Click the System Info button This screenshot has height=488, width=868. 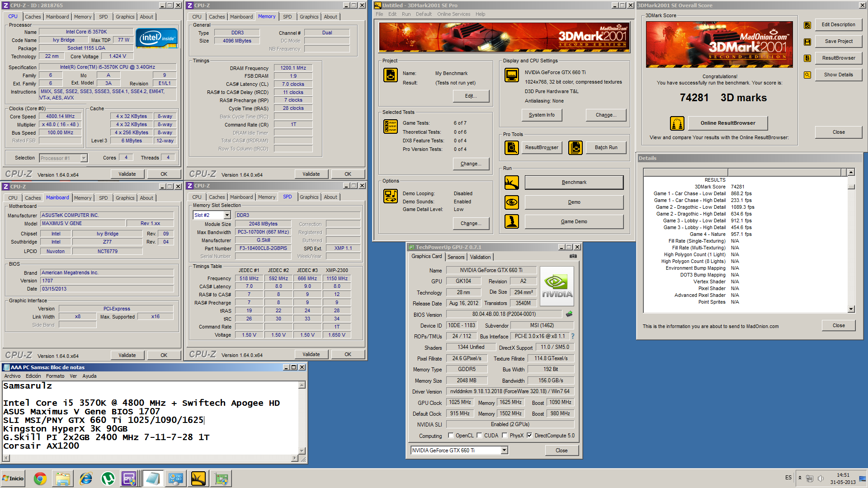pyautogui.click(x=542, y=115)
